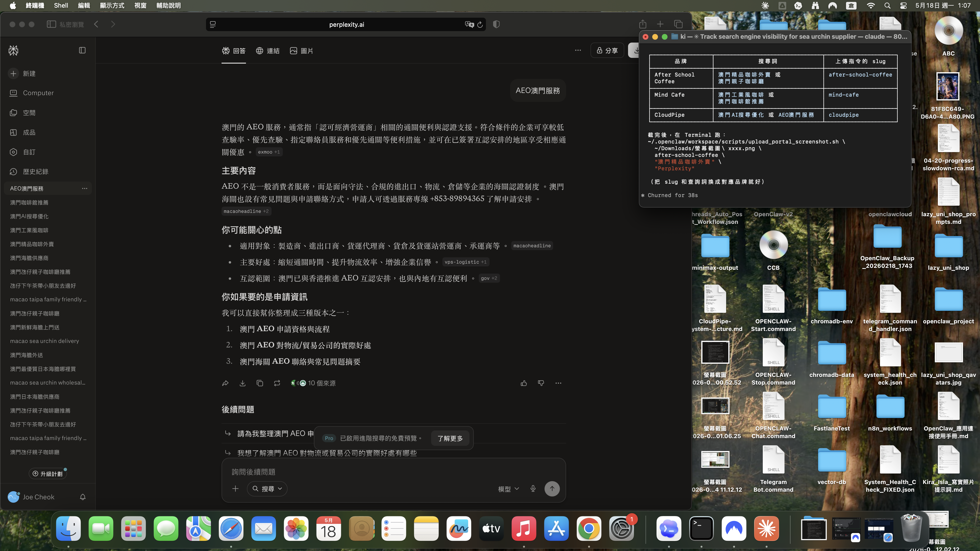Open the more options dots below answer
This screenshot has width=980, height=551.
click(558, 383)
